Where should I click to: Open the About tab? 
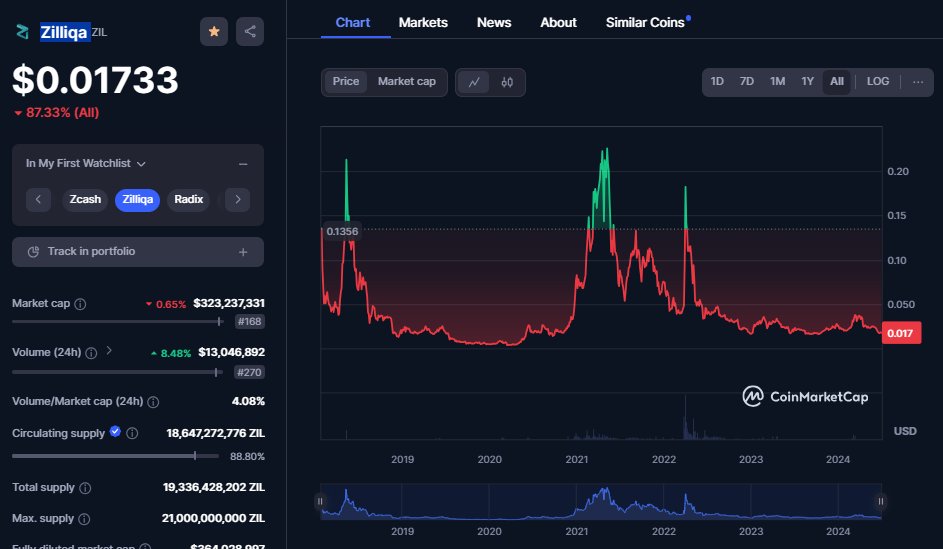point(558,23)
